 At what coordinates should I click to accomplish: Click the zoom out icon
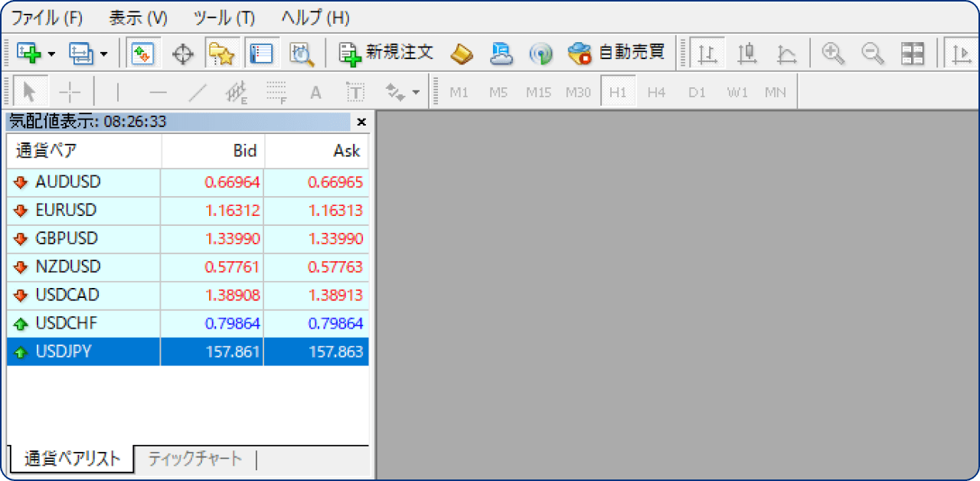point(872,54)
